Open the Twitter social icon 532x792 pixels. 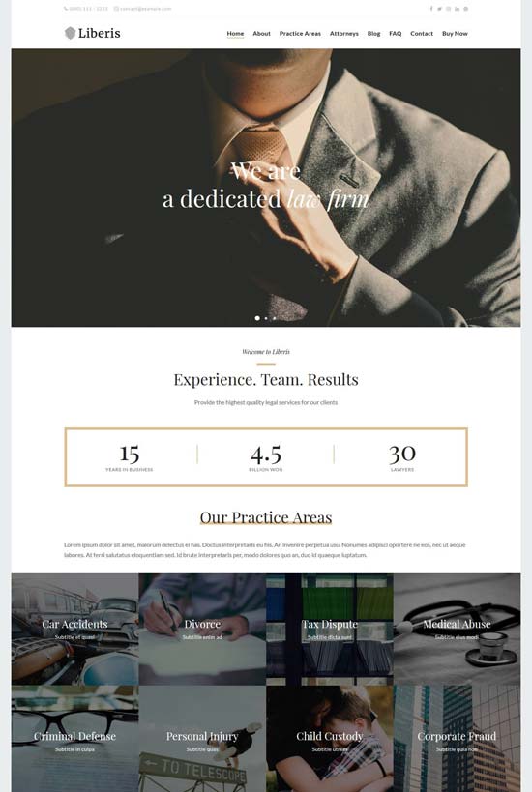pos(439,9)
